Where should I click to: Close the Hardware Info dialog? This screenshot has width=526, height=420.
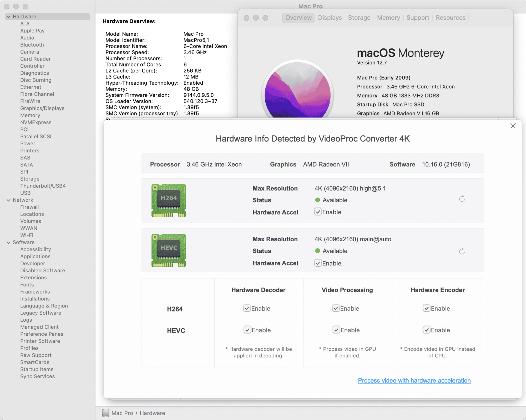point(513,126)
